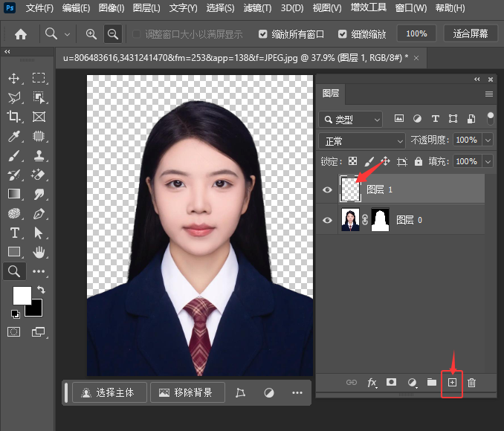This screenshot has width=504, height=431.
Task: Select the Move tool
Action: coord(13,78)
